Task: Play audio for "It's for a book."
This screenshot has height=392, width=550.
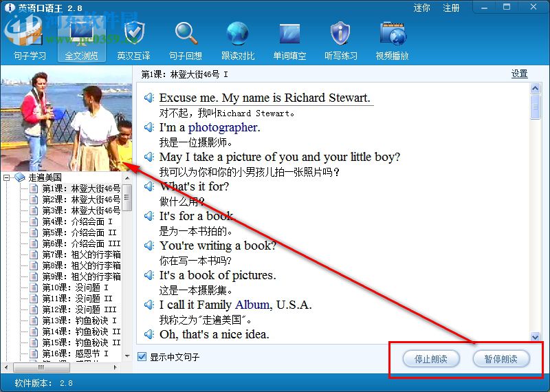Action: pos(149,216)
